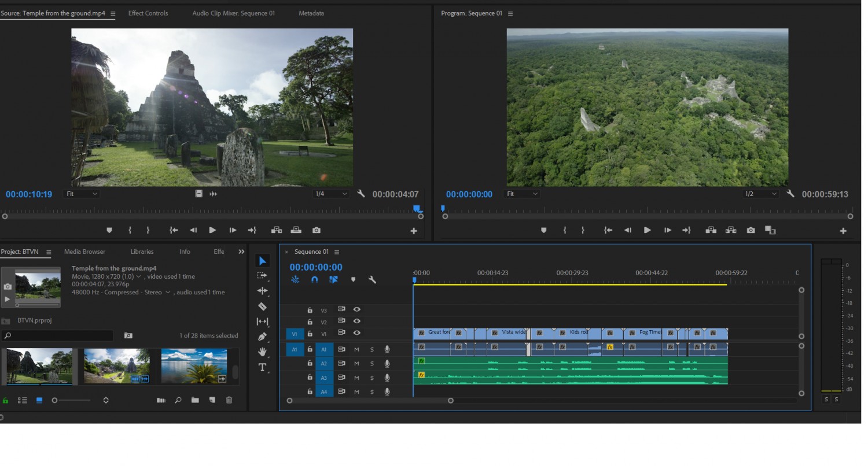Image resolution: width=868 pixels, height=466 pixels.
Task: Select the Hand tool
Action: click(262, 352)
